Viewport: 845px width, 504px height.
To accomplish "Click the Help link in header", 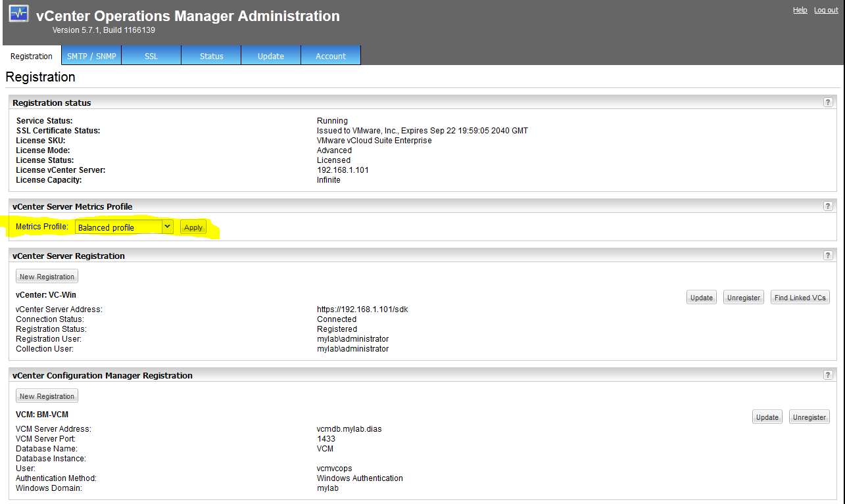I will (x=800, y=10).
